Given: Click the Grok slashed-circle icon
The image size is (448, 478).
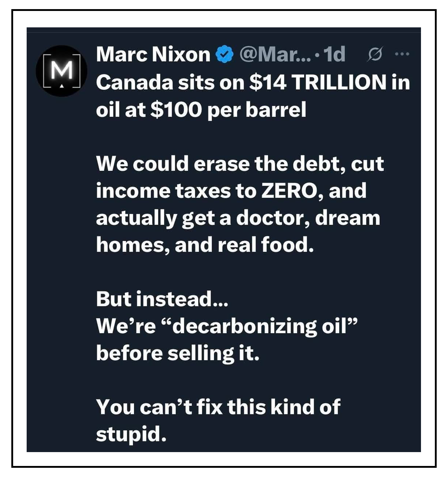Looking at the screenshot, I should [x=375, y=55].
